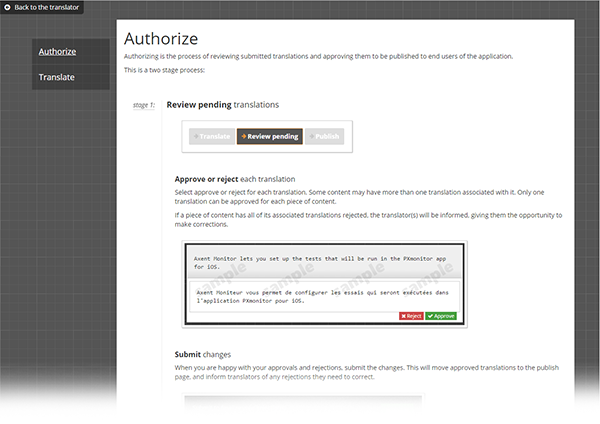This screenshot has width=600, height=424.
Task: Click the checkmark icon on Approve
Action: pyautogui.click(x=430, y=316)
